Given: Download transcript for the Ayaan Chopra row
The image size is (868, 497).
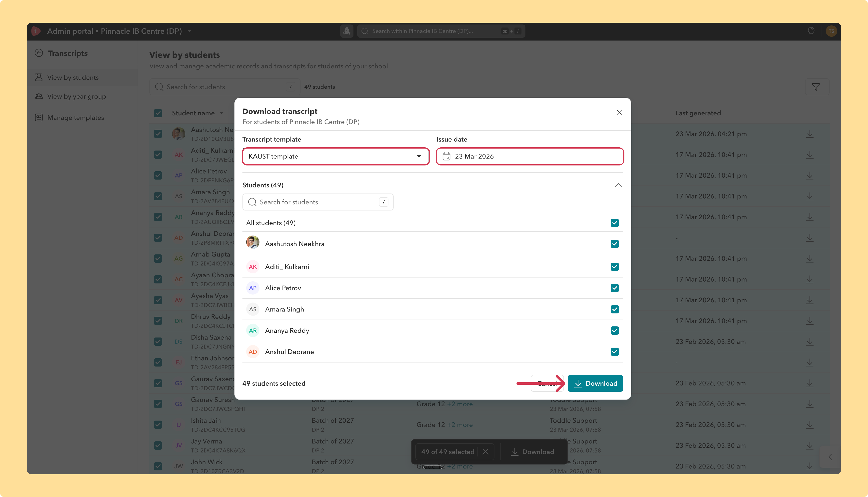Looking at the screenshot, I should tap(810, 279).
